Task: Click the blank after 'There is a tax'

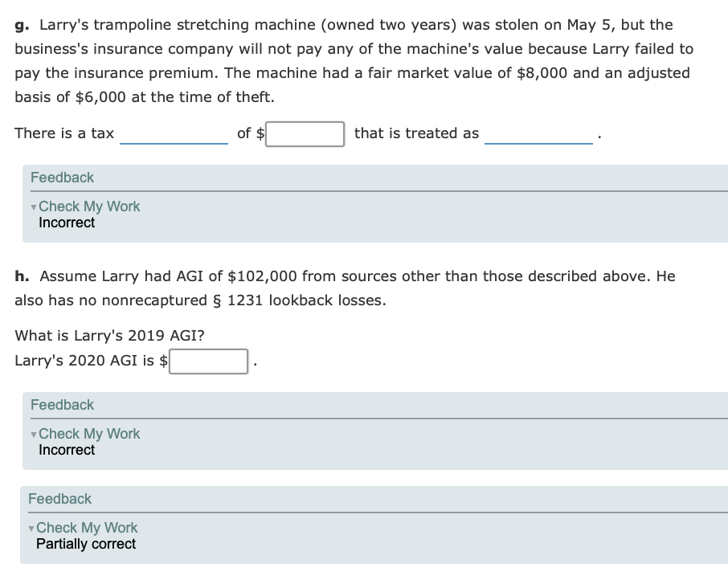Action: coord(173,137)
